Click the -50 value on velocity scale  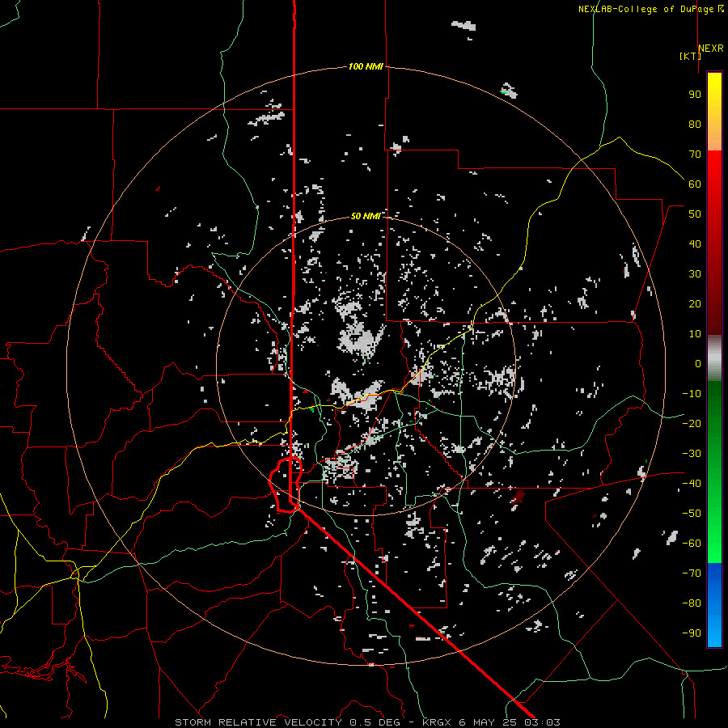point(692,513)
